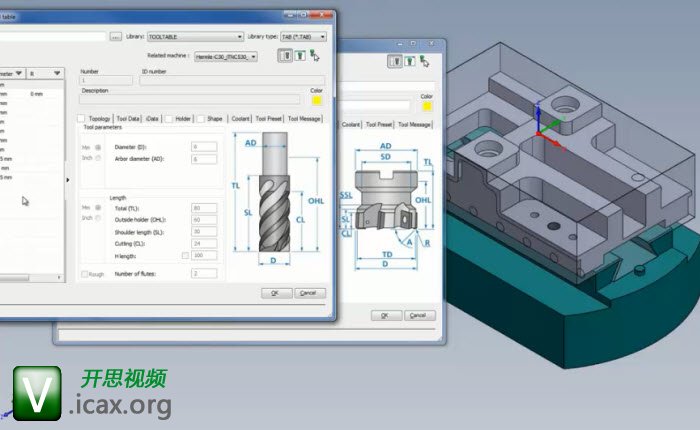Image resolution: width=700 pixels, height=430 pixels.
Task: Toggle the checkbox before Shape tab
Action: [200, 119]
